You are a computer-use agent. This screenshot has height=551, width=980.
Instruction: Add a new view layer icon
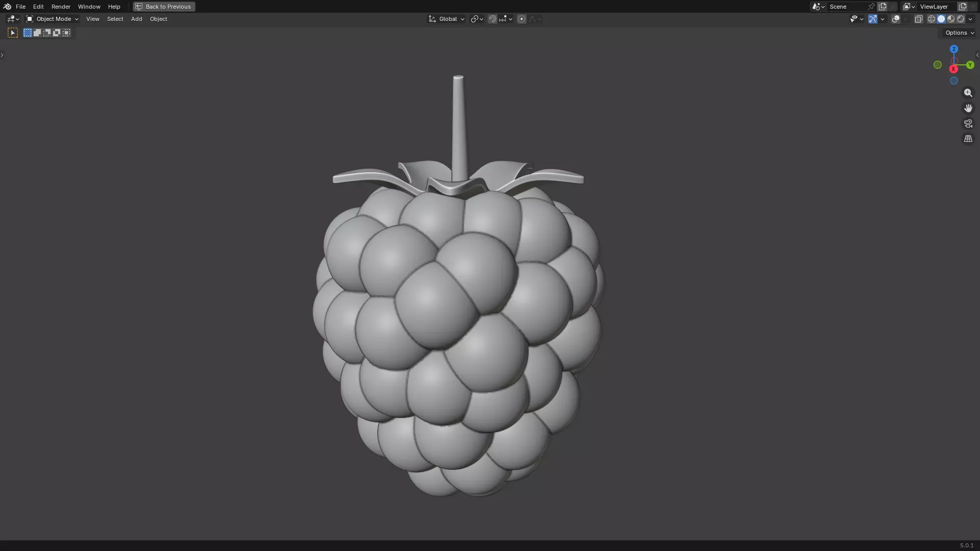pyautogui.click(x=963, y=7)
